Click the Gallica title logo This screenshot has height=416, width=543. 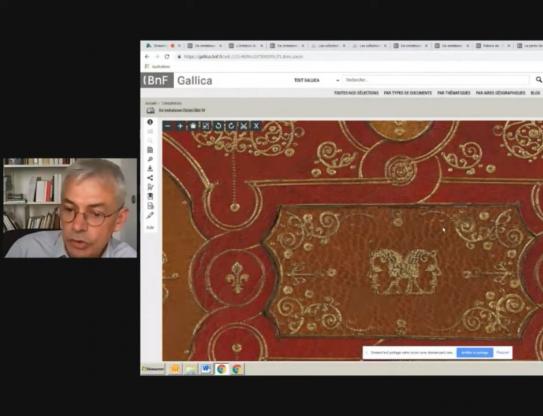195,81
